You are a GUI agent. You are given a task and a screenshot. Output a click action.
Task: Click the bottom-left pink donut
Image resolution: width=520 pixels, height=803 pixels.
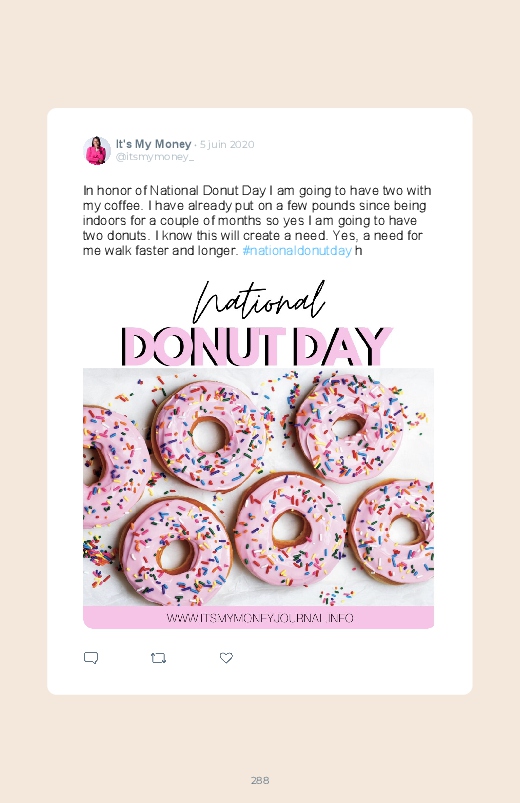(x=176, y=553)
